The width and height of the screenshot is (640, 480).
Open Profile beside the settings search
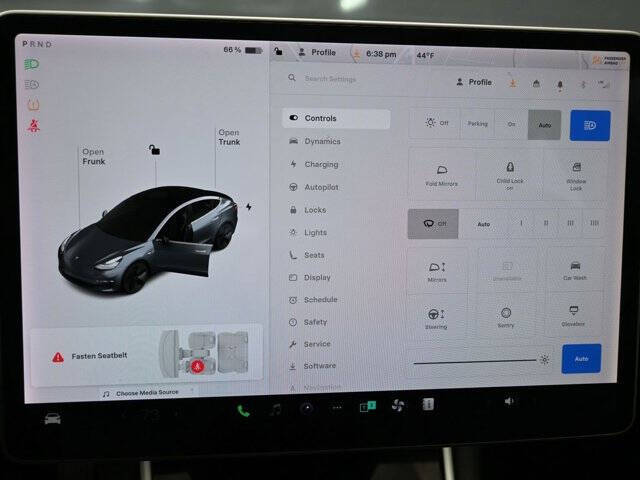coord(474,82)
